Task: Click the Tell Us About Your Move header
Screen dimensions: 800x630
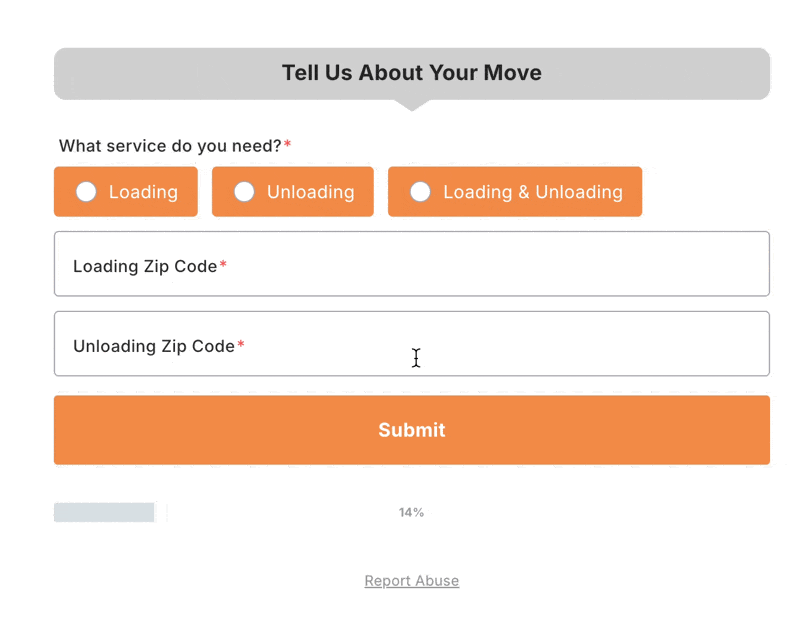Action: point(411,72)
